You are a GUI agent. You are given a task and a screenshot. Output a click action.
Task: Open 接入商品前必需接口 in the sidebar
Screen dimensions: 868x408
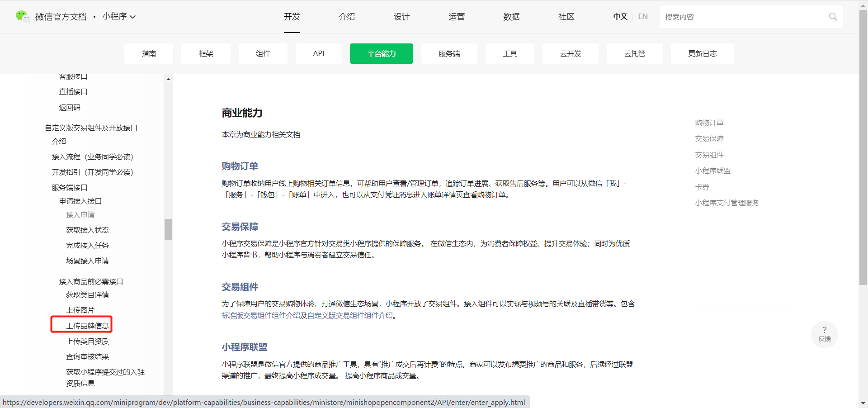[x=91, y=281]
